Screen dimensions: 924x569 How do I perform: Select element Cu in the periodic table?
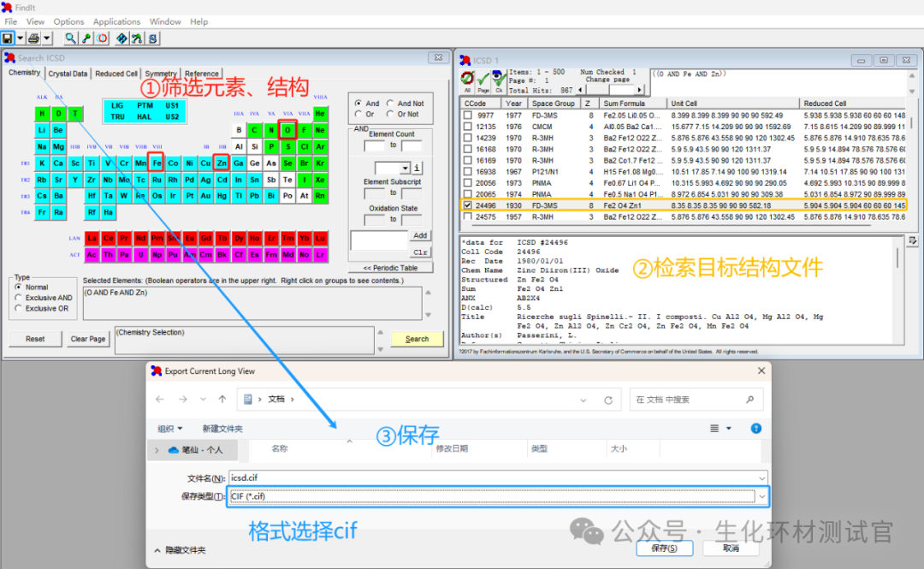[205, 163]
